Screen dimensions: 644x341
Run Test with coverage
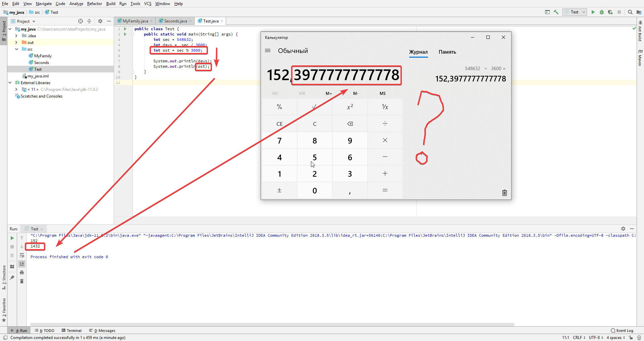[x=610, y=12]
